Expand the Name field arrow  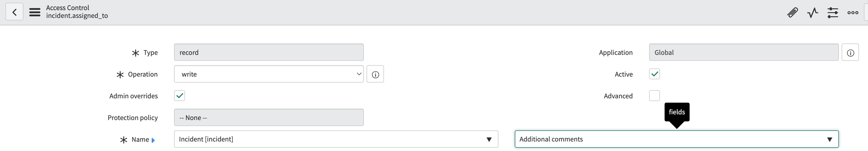[153, 140]
